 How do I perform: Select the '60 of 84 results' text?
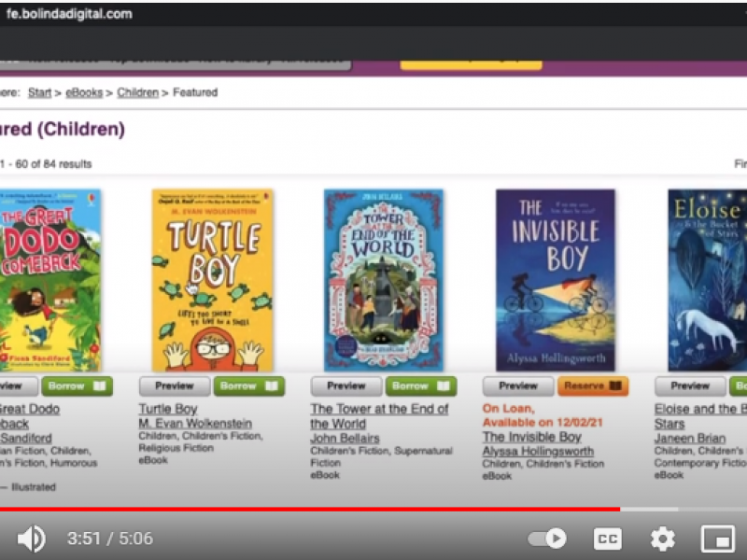tap(53, 164)
